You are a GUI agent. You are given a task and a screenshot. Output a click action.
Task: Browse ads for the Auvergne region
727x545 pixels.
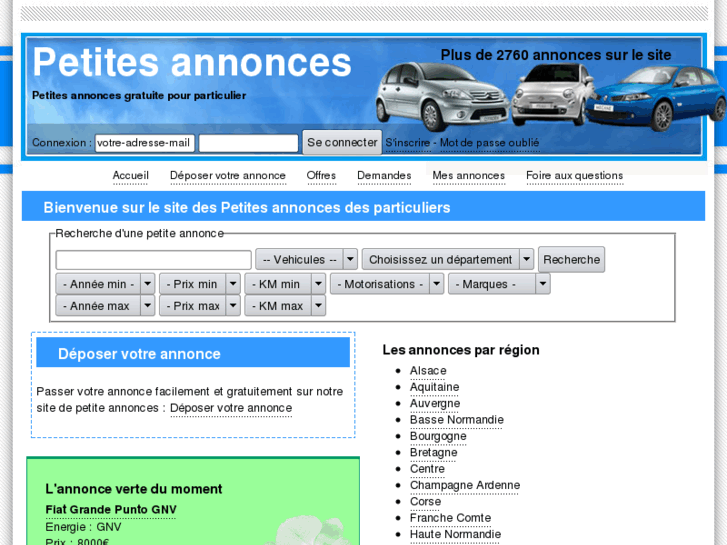coord(435,404)
